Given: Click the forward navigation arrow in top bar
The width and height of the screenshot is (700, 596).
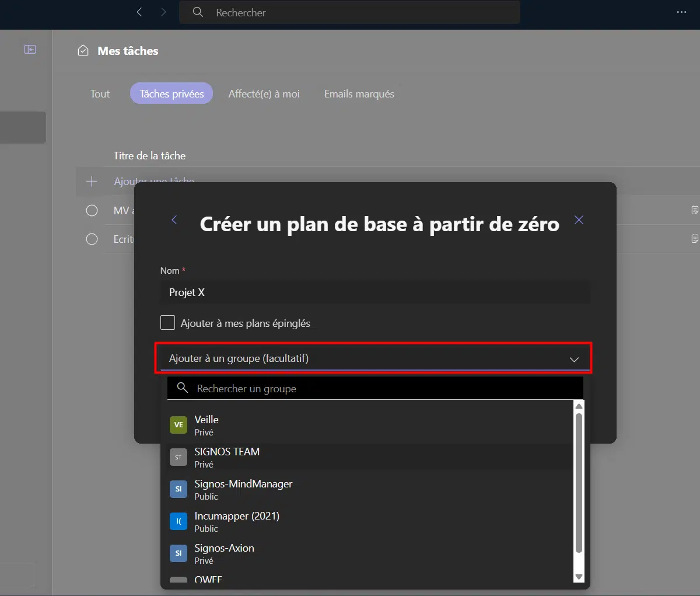Looking at the screenshot, I should coord(163,12).
